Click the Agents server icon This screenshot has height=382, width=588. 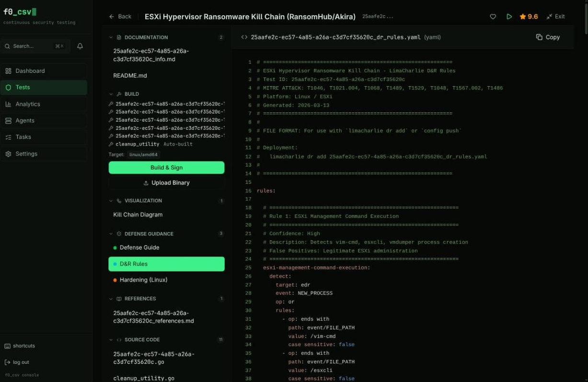(x=8, y=121)
